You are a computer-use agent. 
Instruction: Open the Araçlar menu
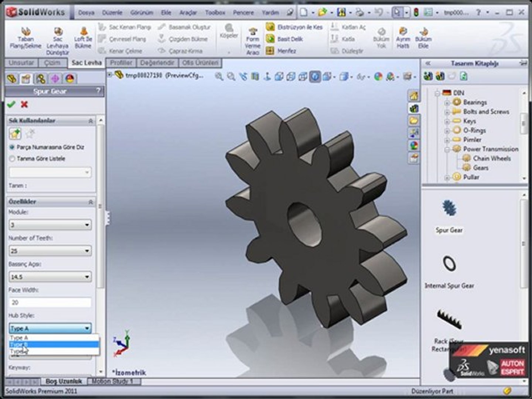pyautogui.click(x=188, y=13)
